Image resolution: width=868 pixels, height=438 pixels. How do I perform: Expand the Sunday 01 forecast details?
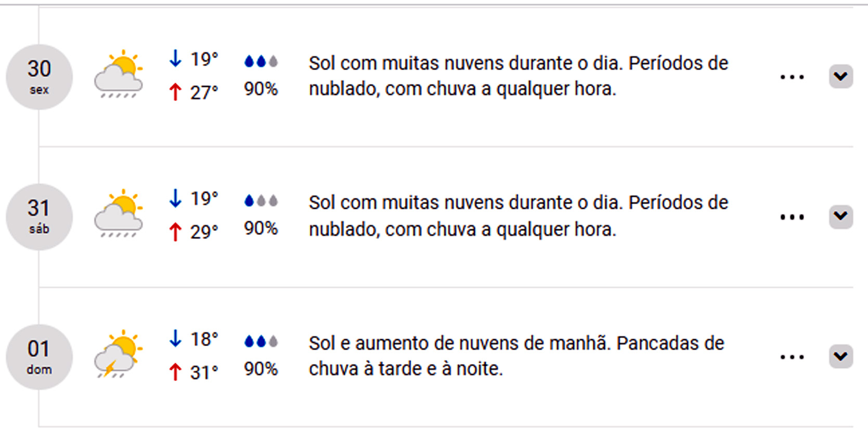pos(840,356)
